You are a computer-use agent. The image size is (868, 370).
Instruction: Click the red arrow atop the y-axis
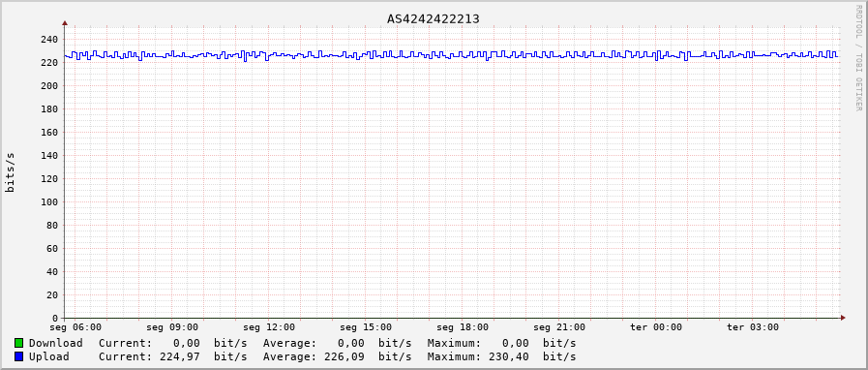(65, 23)
